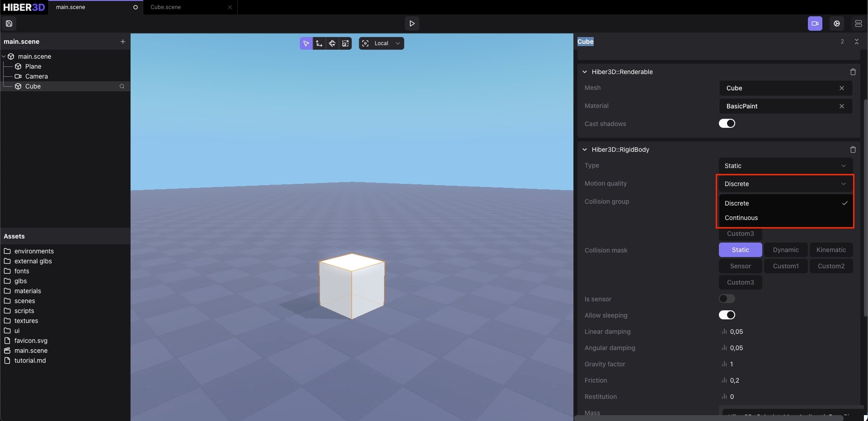Disable Allow sleeping on the RigidBody
Screen dimensions: 868x421
[x=727, y=315]
